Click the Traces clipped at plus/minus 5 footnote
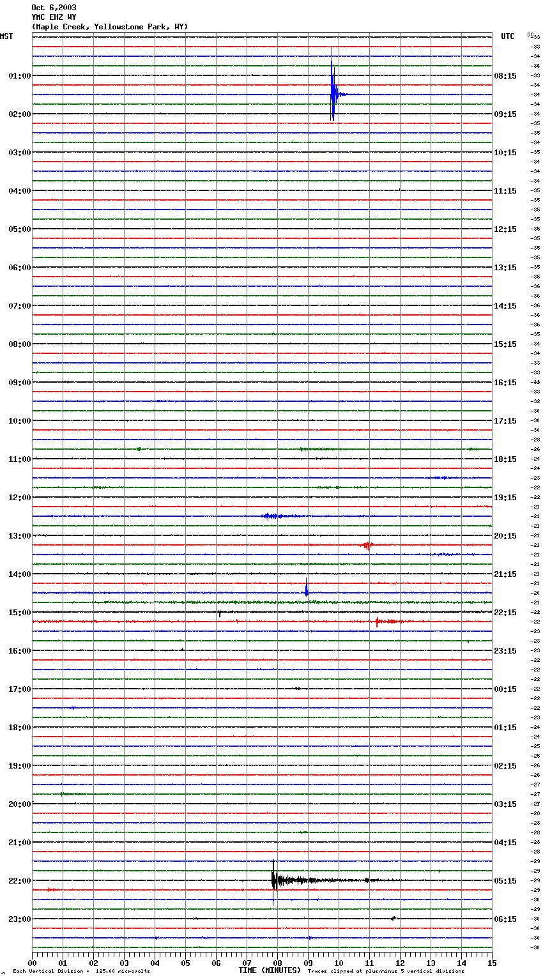The width and height of the screenshot is (543, 980). pyautogui.click(x=386, y=972)
